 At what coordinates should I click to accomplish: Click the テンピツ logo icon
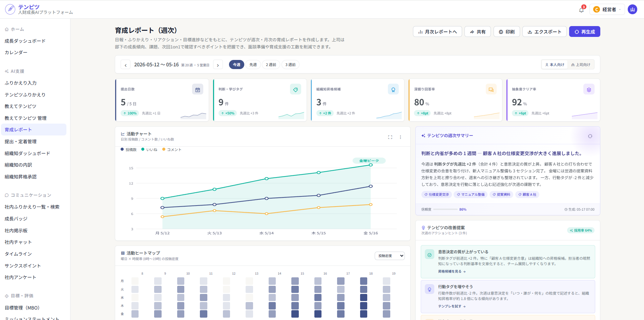tap(10, 9)
